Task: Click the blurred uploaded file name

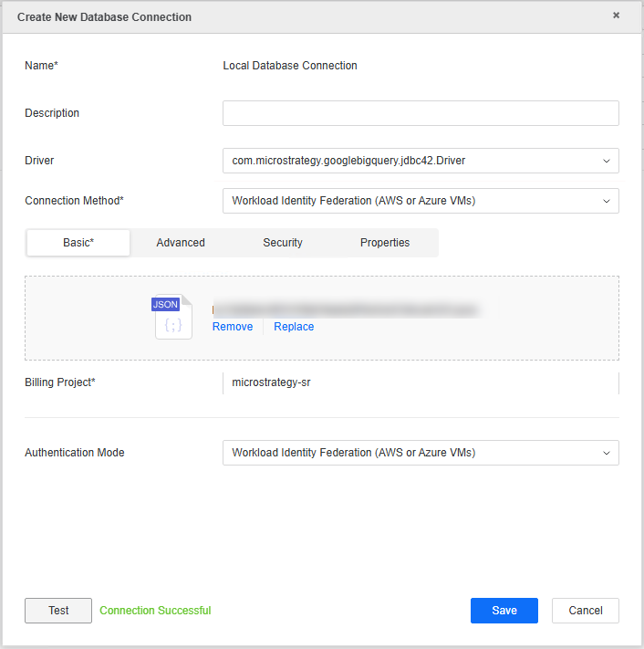Action: coord(345,310)
